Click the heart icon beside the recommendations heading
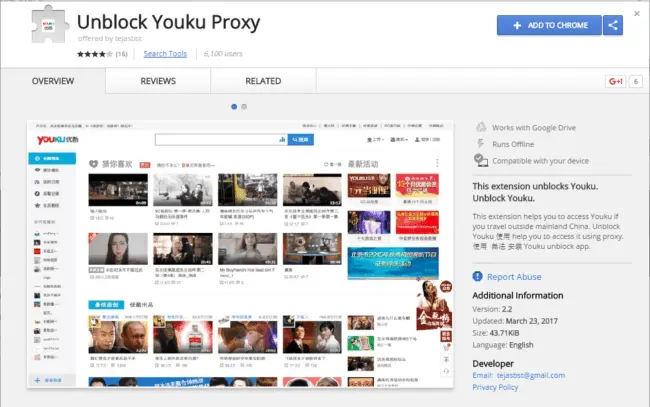Screen dimensions: 650x407 click(94, 164)
